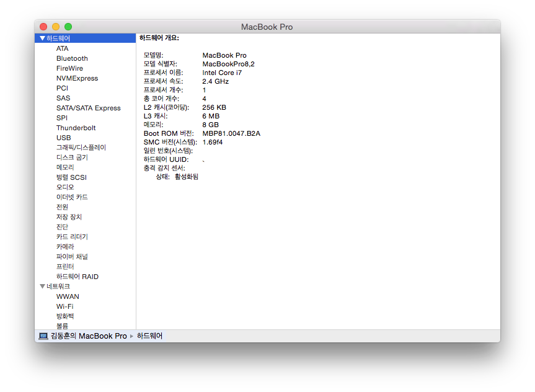Open 하드웨어 RAID entry
Viewport: 535px width, 392px height.
[77, 277]
